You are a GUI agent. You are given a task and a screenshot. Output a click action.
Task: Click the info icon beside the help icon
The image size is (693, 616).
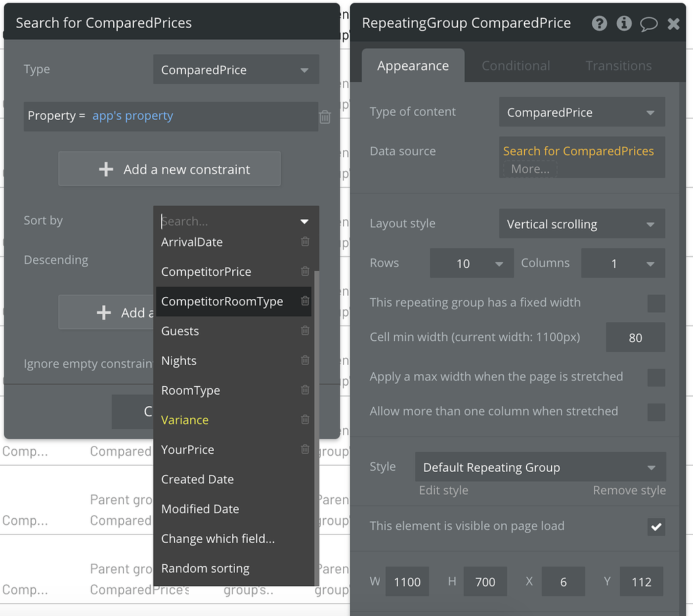point(624,23)
